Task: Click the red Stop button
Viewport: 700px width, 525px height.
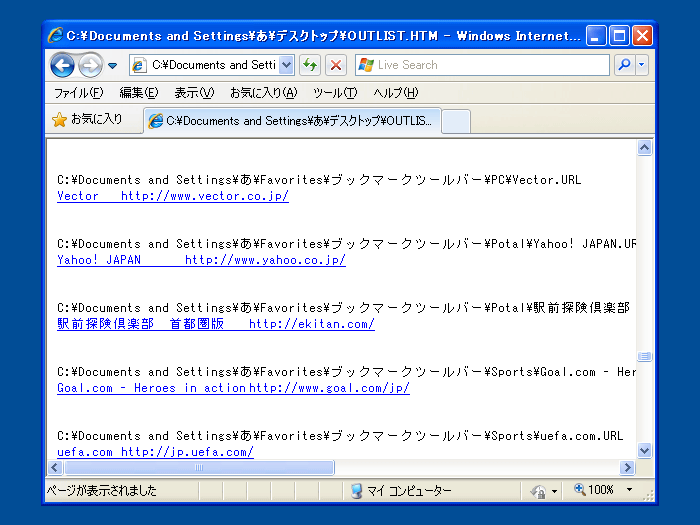Action: pyautogui.click(x=336, y=65)
